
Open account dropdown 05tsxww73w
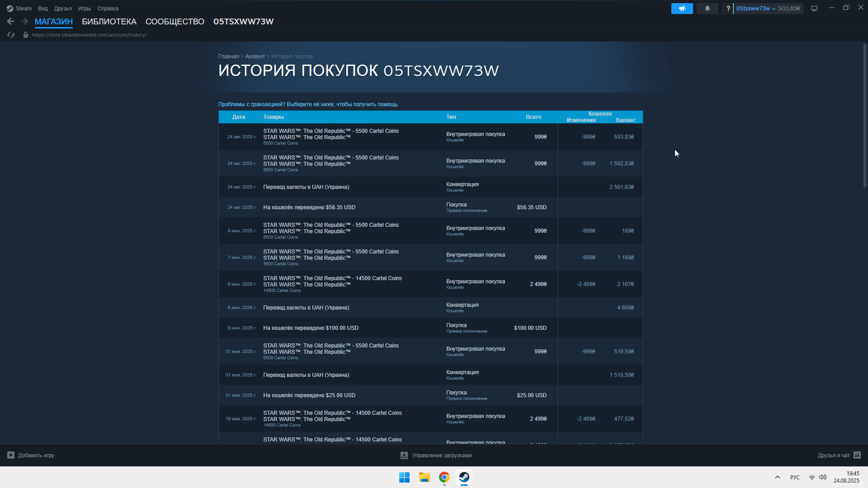pyautogui.click(x=755, y=9)
